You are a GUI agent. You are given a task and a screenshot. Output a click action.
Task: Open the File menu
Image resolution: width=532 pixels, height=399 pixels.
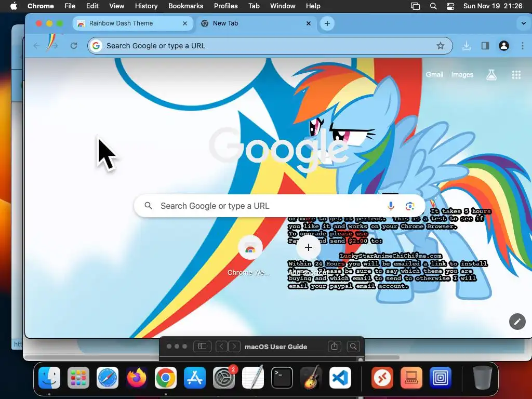70,6
